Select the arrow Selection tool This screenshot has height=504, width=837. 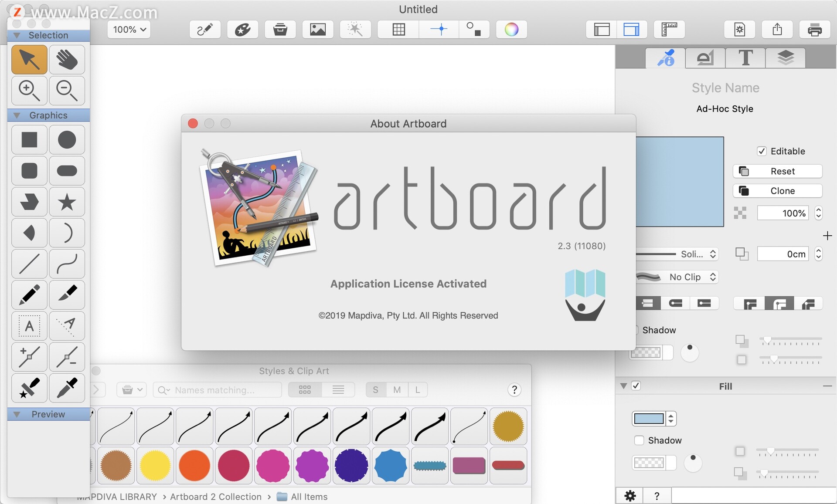tap(29, 60)
